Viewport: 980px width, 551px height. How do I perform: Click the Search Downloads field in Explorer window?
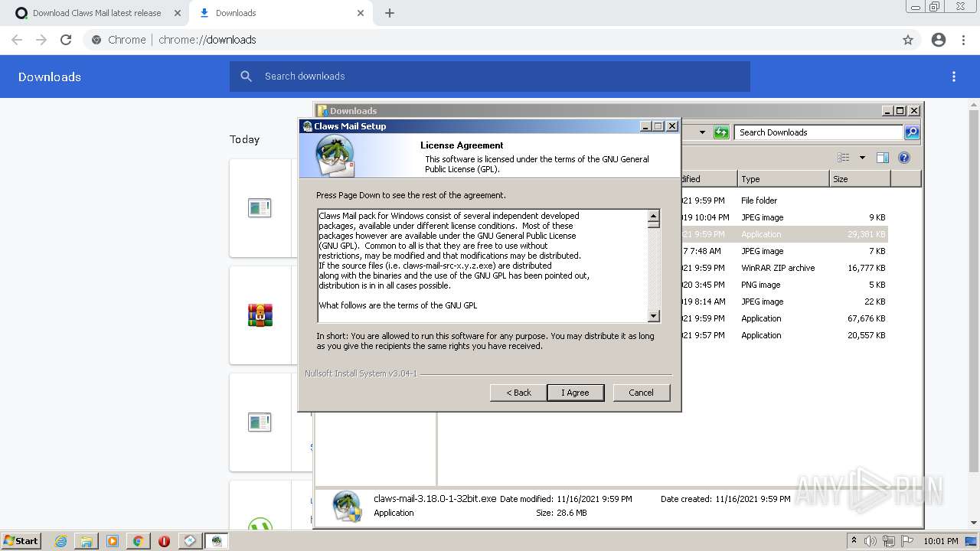[818, 132]
